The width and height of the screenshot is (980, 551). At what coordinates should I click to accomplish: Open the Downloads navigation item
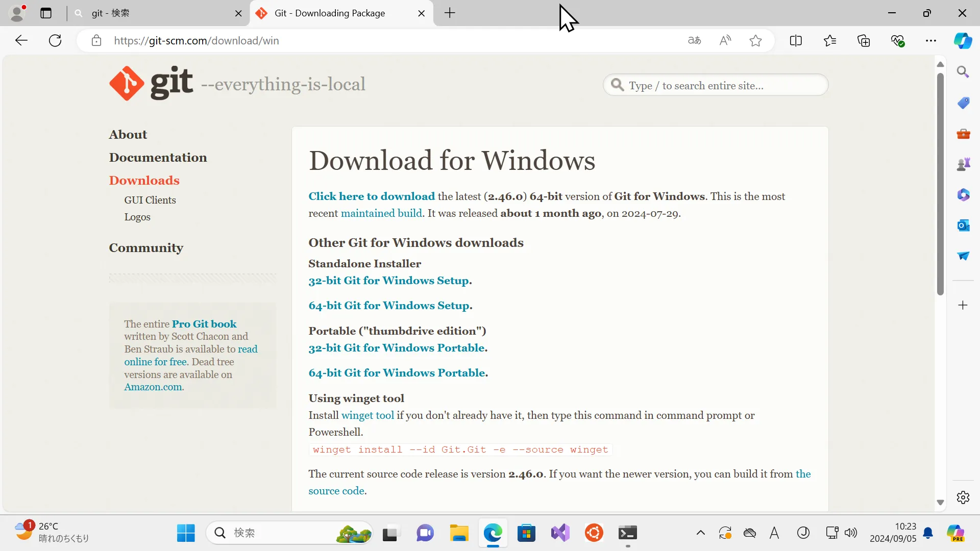point(144,181)
